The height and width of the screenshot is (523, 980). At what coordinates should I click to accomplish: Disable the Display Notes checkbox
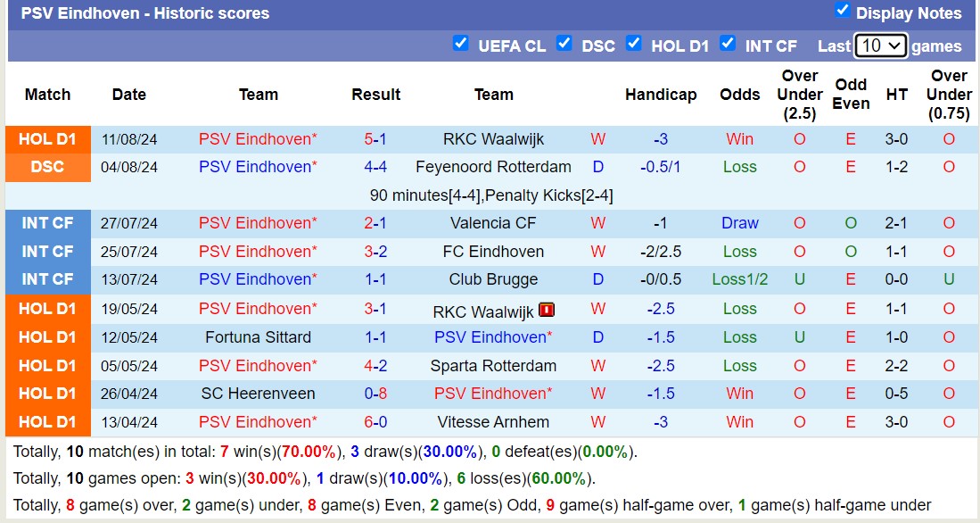point(840,11)
